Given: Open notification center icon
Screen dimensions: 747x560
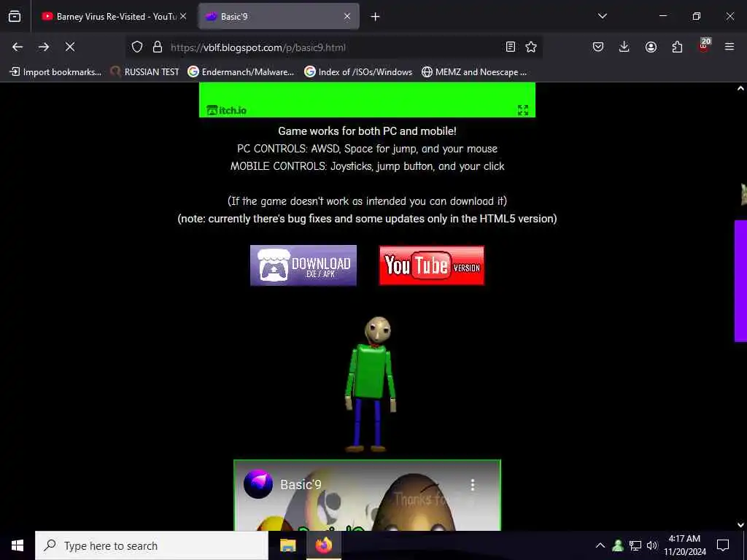Looking at the screenshot, I should 723,545.
